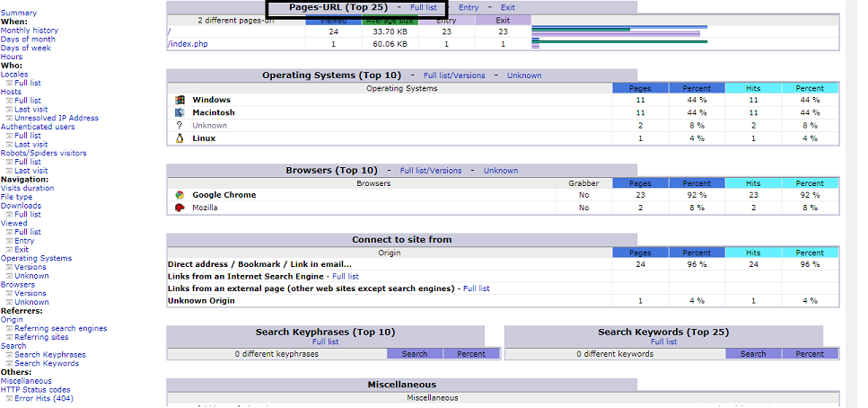
Task: Open Full list under Search Keyphrases
Action: 325,342
